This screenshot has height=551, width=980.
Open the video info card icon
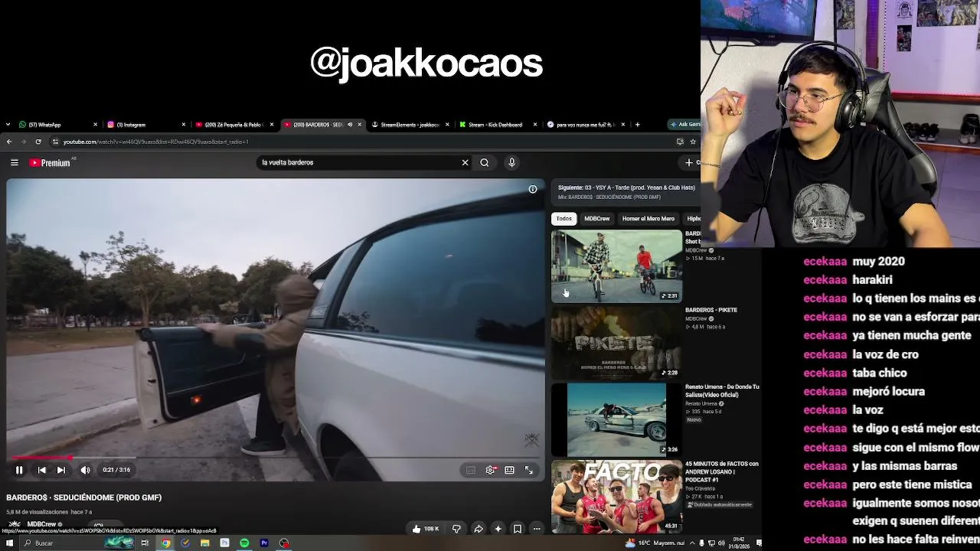(533, 189)
